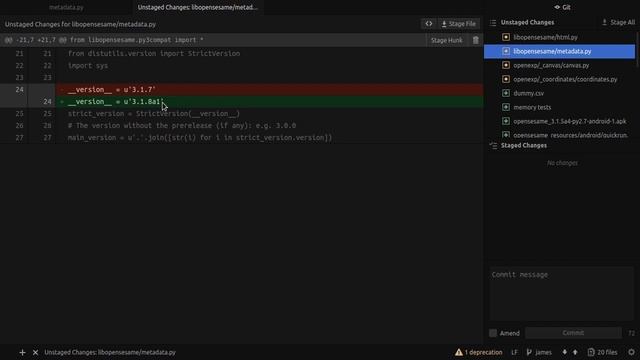Screen dimensions: 640x360
Task: Click status icon beside metadata.py
Action: 506,51
